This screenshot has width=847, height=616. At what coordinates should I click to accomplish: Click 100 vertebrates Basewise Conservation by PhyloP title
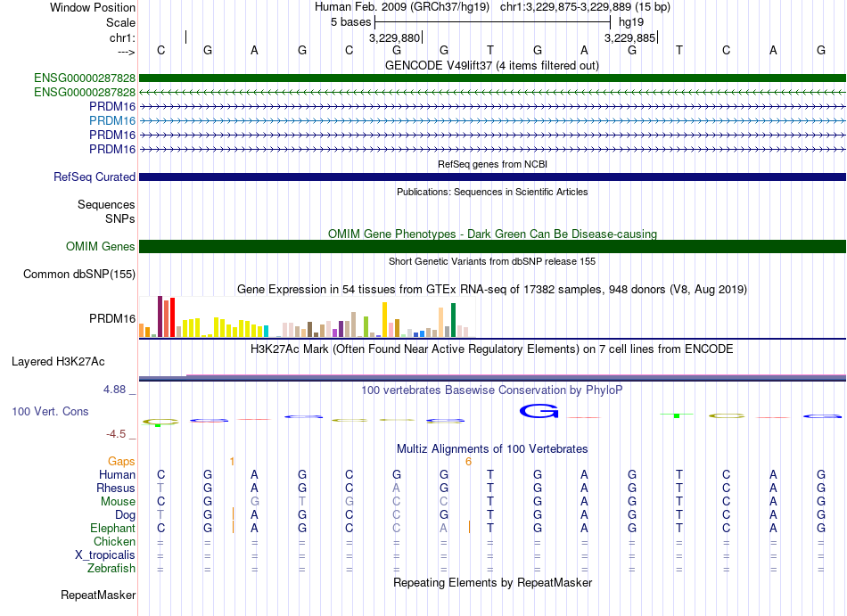click(492, 390)
